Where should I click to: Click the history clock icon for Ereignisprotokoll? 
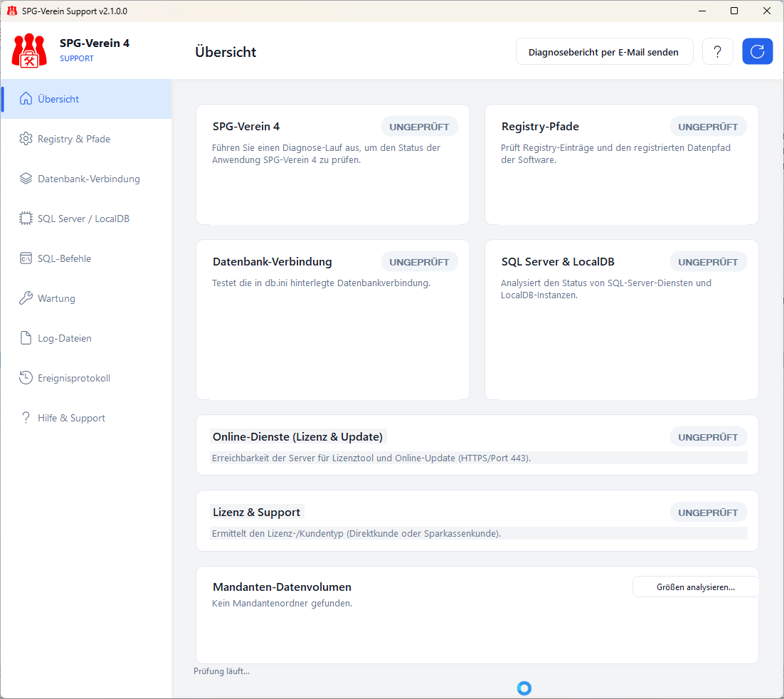(x=26, y=378)
